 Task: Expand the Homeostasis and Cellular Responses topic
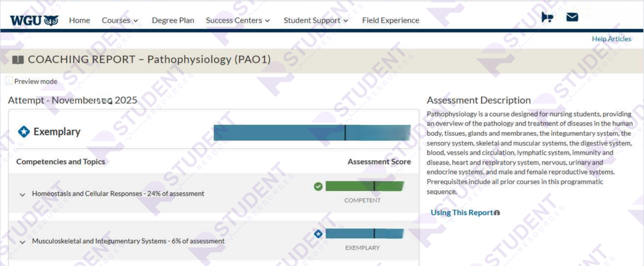coord(22,194)
